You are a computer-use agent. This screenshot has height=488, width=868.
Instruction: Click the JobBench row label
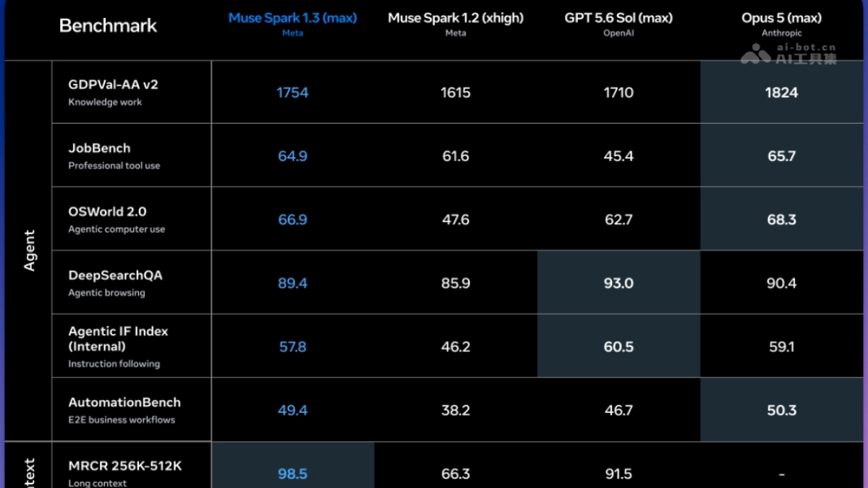tap(114, 155)
